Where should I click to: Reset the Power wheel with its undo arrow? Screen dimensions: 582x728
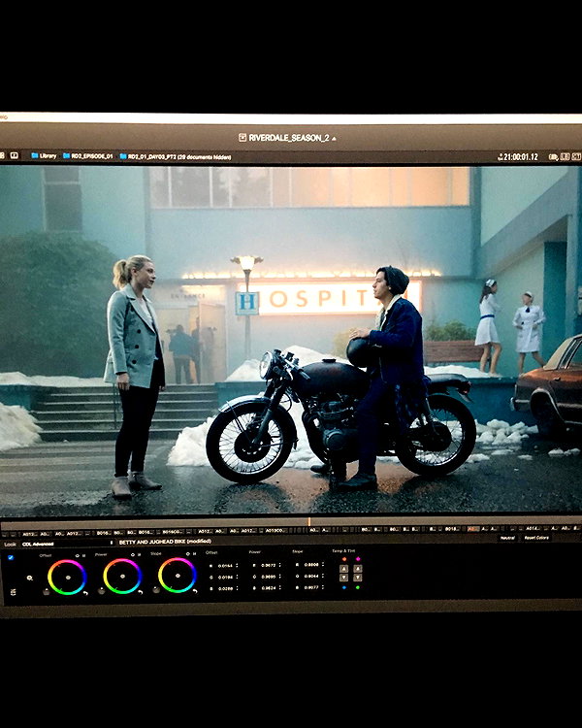(x=140, y=592)
